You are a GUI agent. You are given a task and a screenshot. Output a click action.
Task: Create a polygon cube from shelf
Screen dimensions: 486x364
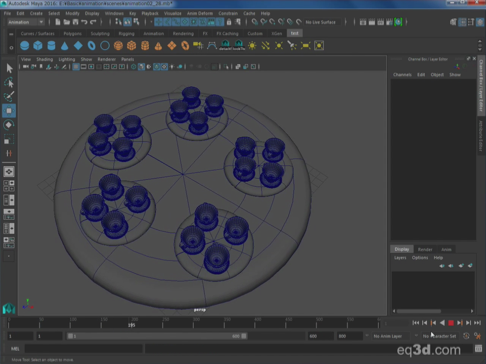click(x=38, y=46)
